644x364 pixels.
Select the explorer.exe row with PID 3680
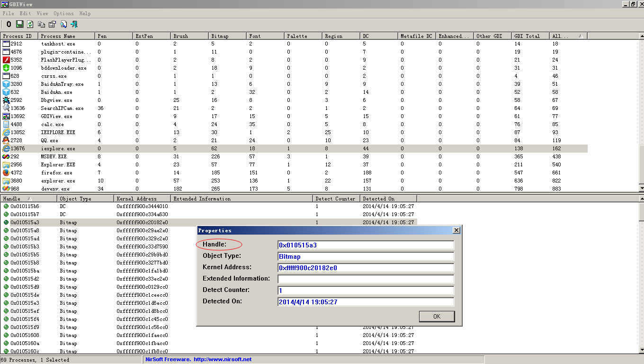[x=294, y=181]
